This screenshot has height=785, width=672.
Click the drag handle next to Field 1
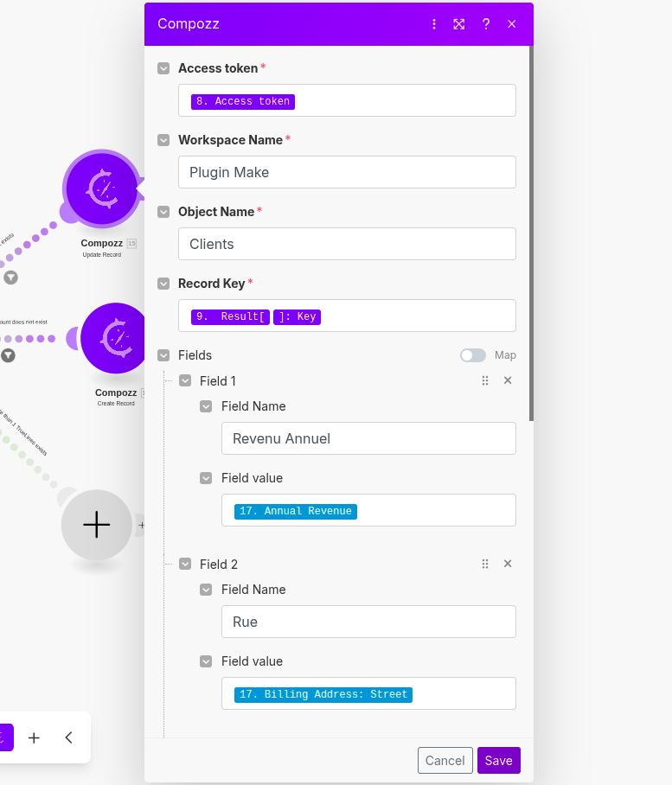[x=485, y=380]
